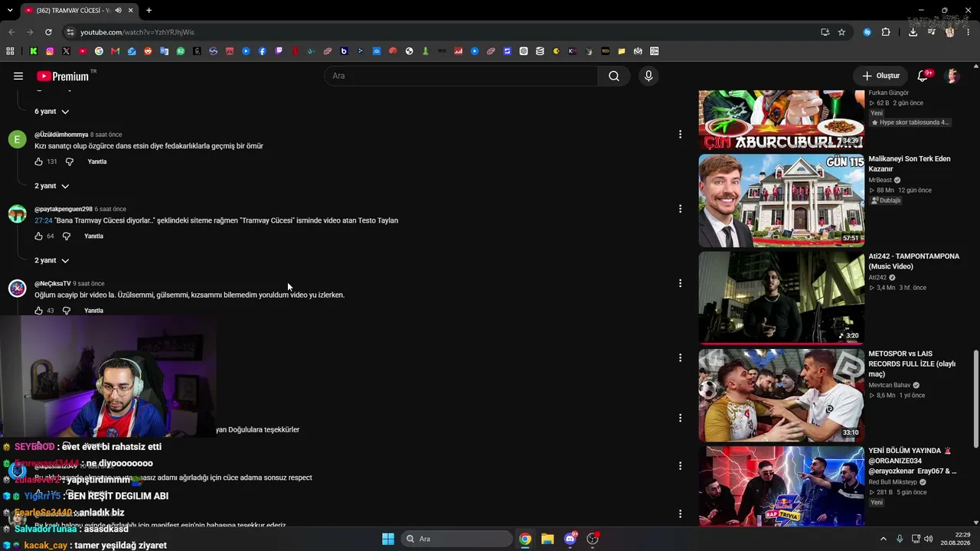This screenshot has width=980, height=551.
Task: Reply to @paytakpenguen298 with Yanıtla
Action: [x=93, y=236]
